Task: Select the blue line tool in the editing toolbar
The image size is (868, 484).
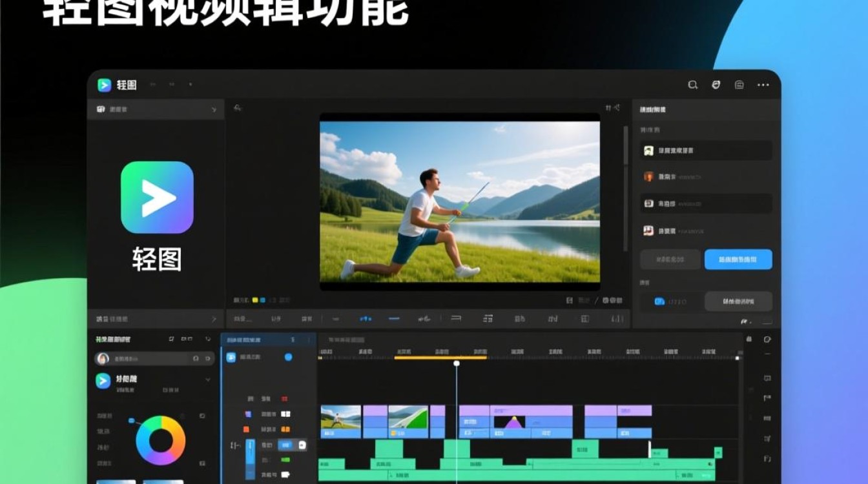Action: pyautogui.click(x=394, y=319)
